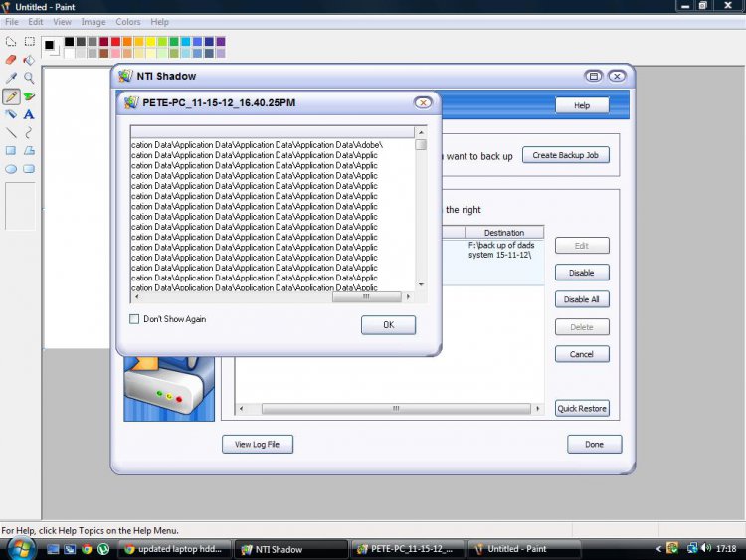This screenshot has width=746, height=560.
Task: Click the Help button in NTI Shadow
Action: click(x=582, y=105)
